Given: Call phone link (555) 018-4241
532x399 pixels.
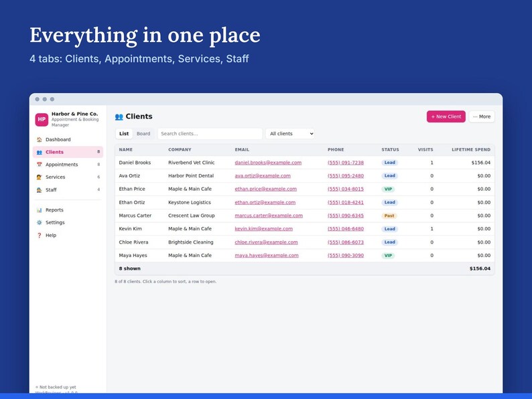Looking at the screenshot, I should pyautogui.click(x=345, y=202).
